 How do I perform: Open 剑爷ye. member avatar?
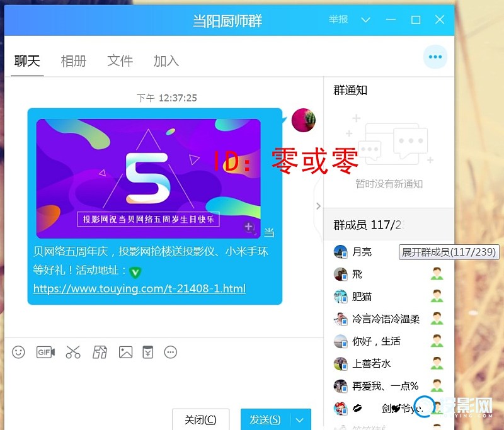click(x=340, y=408)
